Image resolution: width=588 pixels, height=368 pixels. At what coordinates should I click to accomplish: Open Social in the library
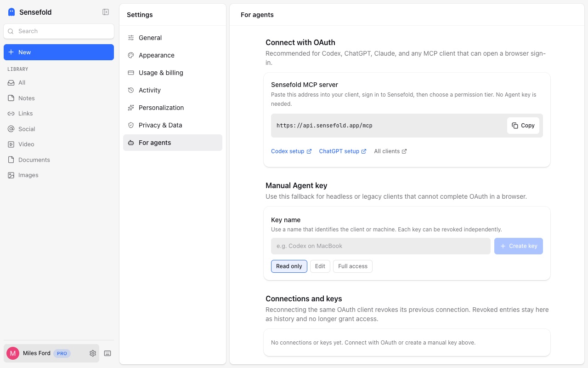[x=59, y=129]
